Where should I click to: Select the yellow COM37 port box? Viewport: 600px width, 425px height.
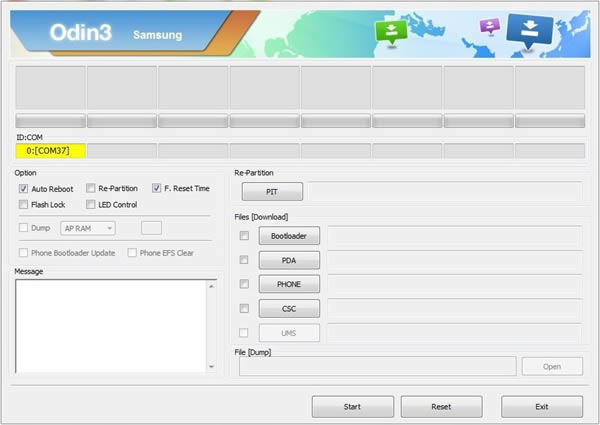click(50, 151)
